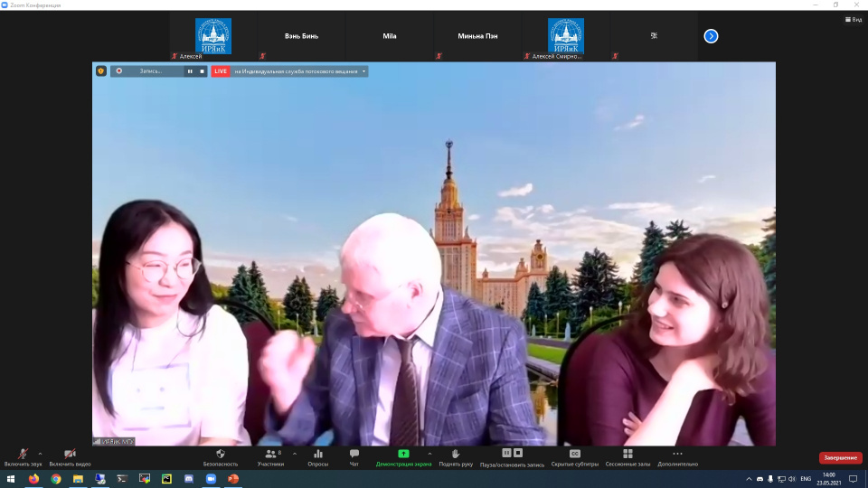The height and width of the screenshot is (488, 868).
Task: Open the View (Вид) menu
Action: [x=853, y=19]
